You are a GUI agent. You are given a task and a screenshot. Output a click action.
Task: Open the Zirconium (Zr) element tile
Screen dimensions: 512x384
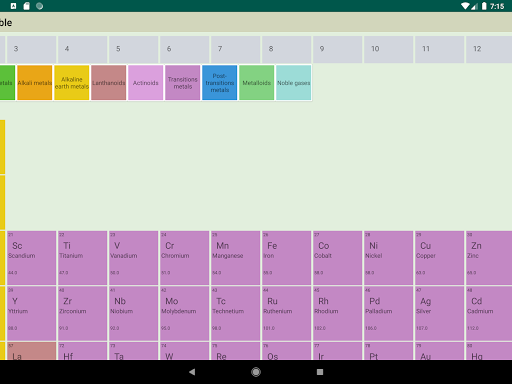pos(83,313)
